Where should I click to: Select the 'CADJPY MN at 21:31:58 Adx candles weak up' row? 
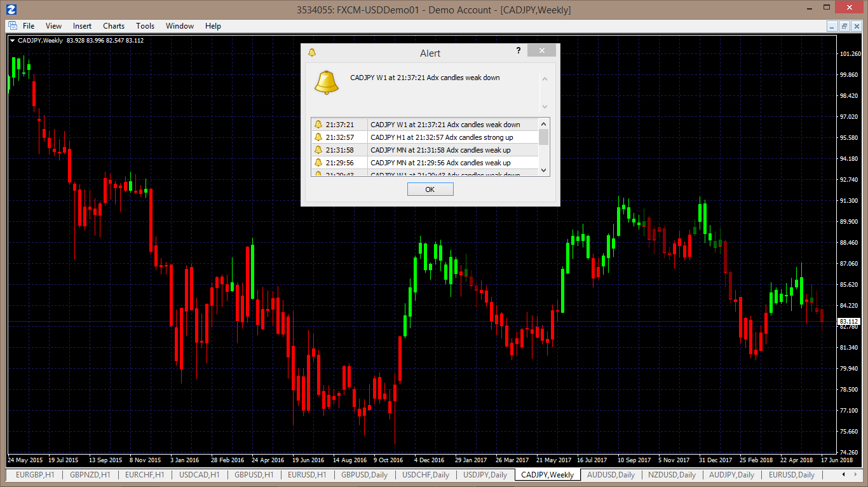pos(425,150)
